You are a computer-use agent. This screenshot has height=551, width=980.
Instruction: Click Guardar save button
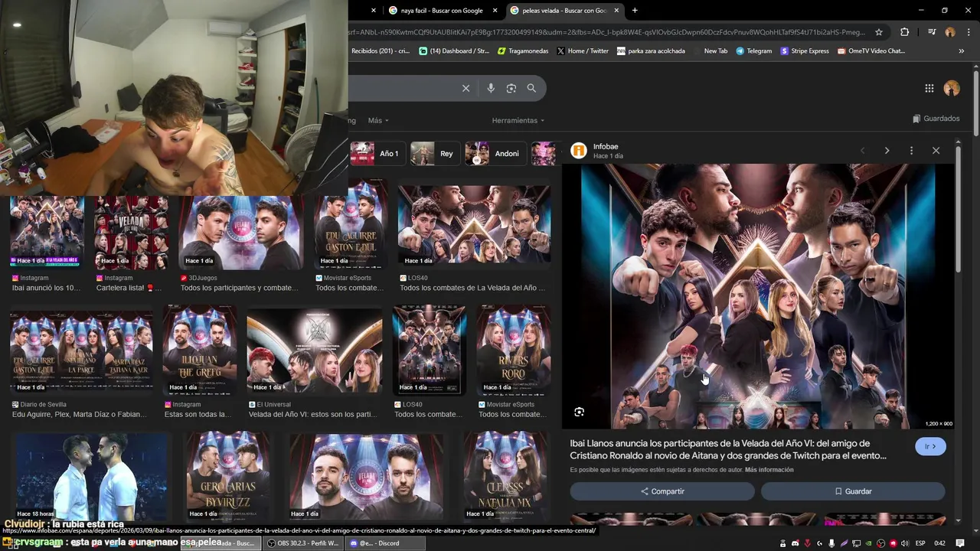pos(853,491)
